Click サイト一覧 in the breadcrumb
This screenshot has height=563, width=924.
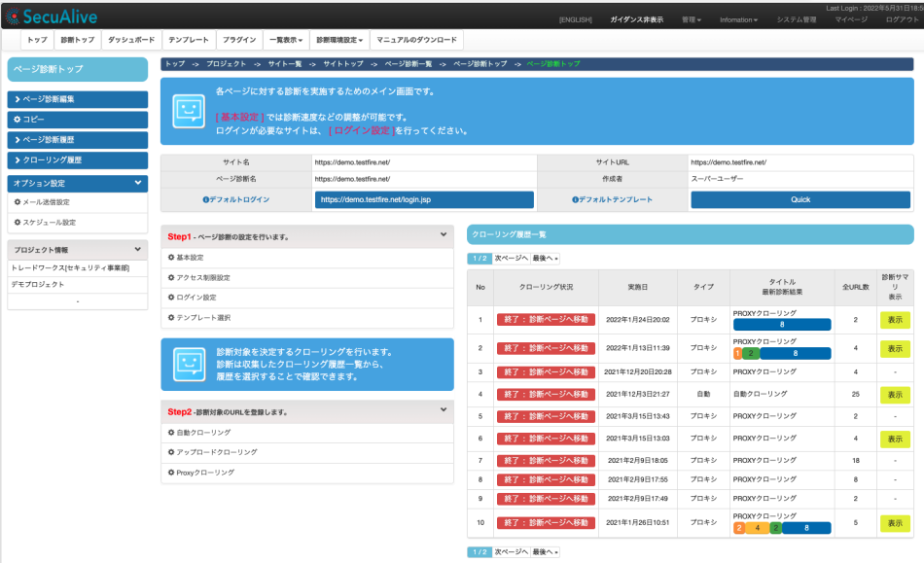click(x=285, y=63)
